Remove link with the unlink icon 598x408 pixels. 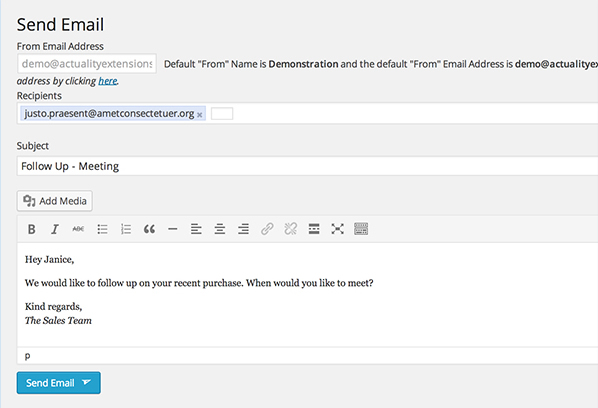[291, 229]
